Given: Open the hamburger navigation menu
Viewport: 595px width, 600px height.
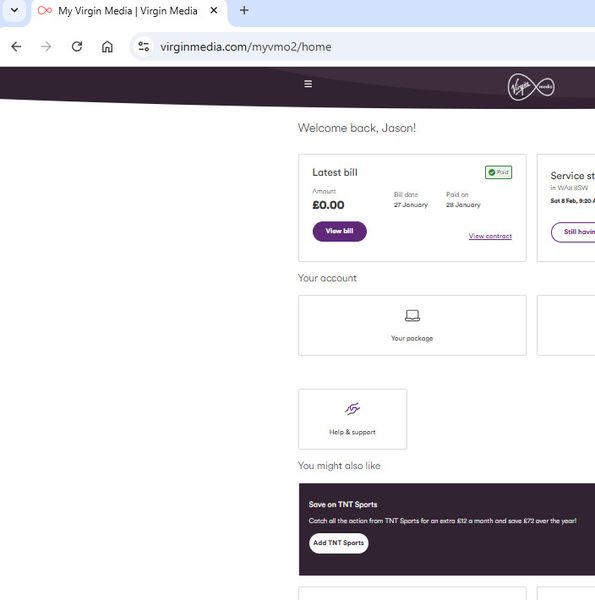Looking at the screenshot, I should click(x=308, y=84).
